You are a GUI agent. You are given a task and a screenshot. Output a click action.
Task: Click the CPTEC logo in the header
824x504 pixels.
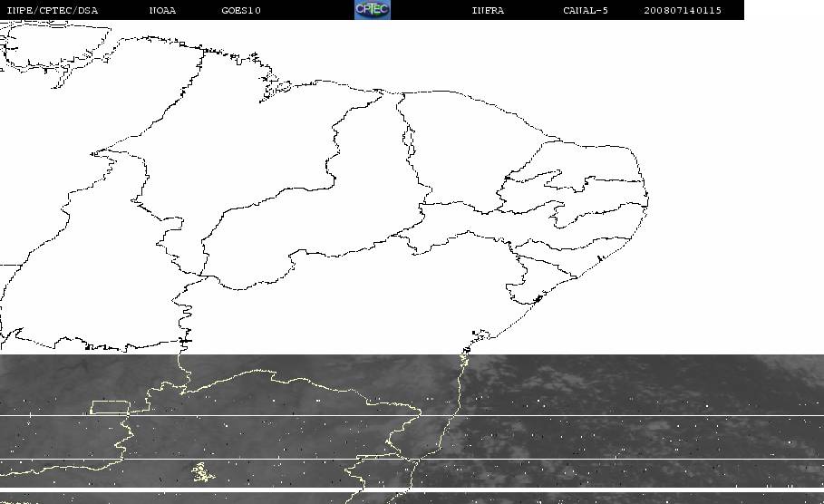point(373,9)
